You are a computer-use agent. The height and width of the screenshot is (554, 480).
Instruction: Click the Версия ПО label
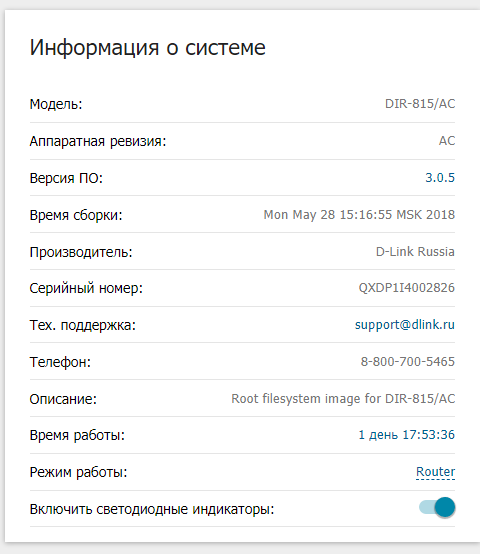click(x=66, y=178)
